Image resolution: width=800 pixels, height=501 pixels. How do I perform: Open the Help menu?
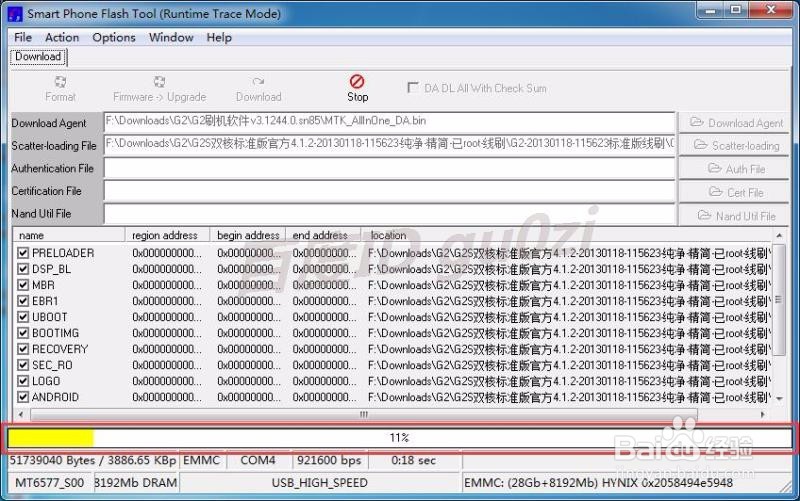click(x=219, y=37)
